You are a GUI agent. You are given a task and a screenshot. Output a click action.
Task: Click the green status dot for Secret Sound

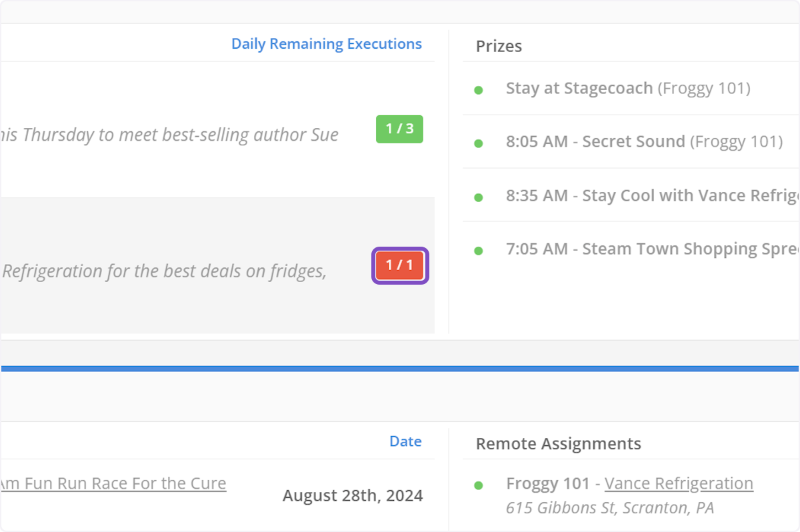click(478, 143)
